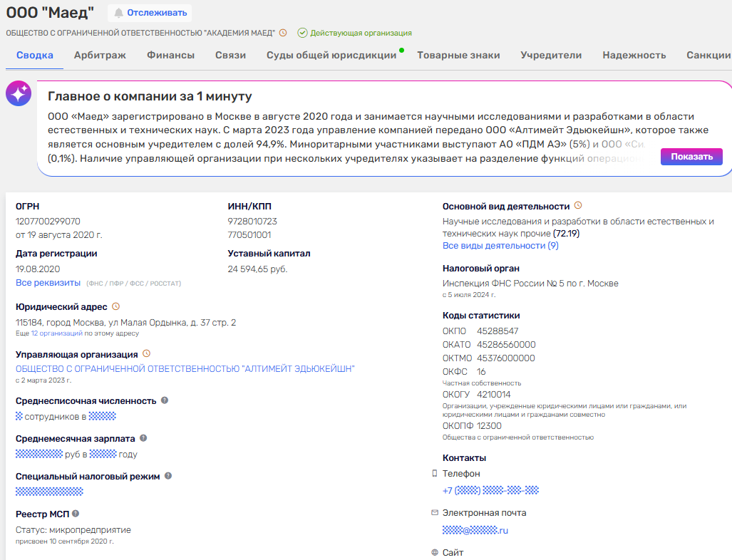This screenshot has width=732, height=560.
Task: Open the АЛТИМЕЙТ ЭДЬЮКЕЙШН managing organization link
Action: [185, 368]
